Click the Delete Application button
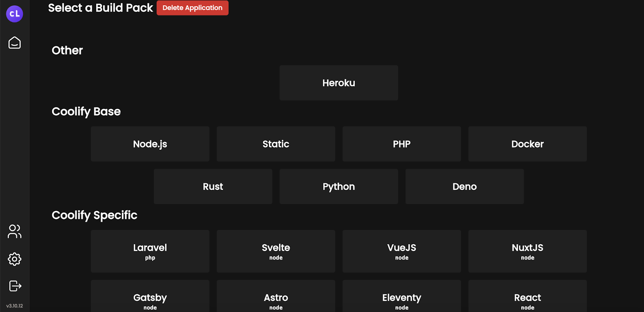The height and width of the screenshot is (312, 644). click(x=192, y=8)
